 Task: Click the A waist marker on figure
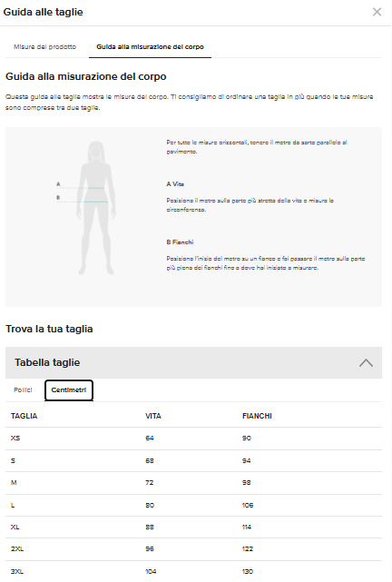[58, 184]
